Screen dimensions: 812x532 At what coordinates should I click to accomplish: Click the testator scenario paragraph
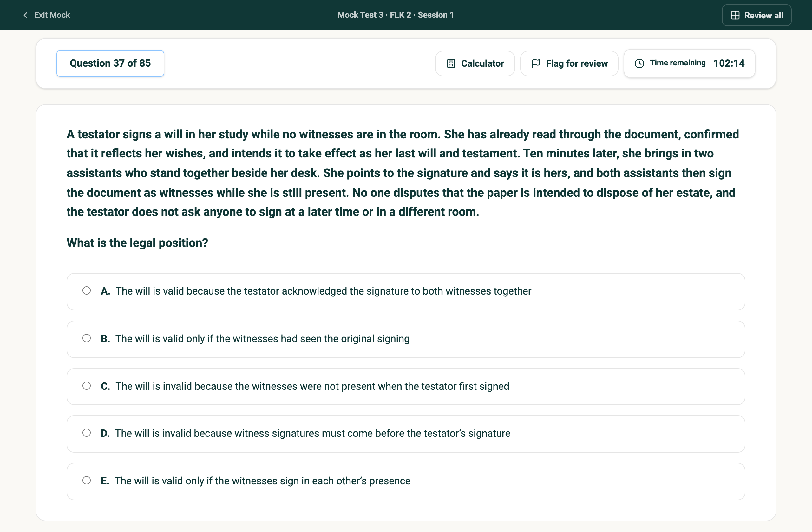[403, 173]
